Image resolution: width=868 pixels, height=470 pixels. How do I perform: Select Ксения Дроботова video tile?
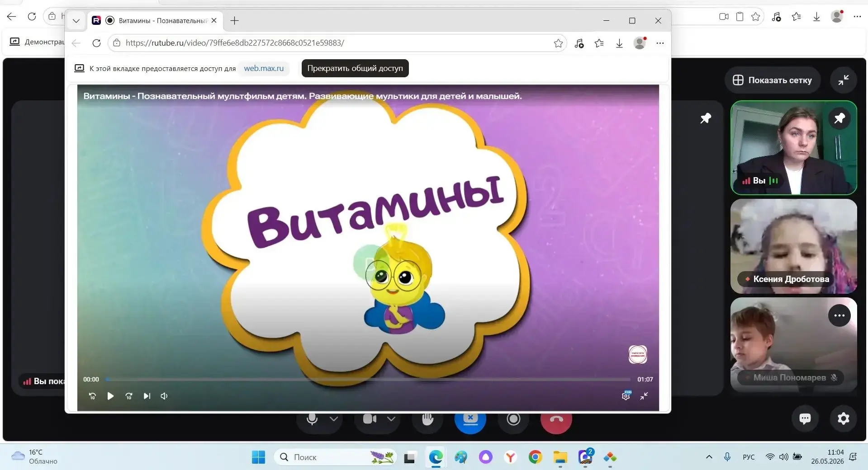(x=794, y=246)
